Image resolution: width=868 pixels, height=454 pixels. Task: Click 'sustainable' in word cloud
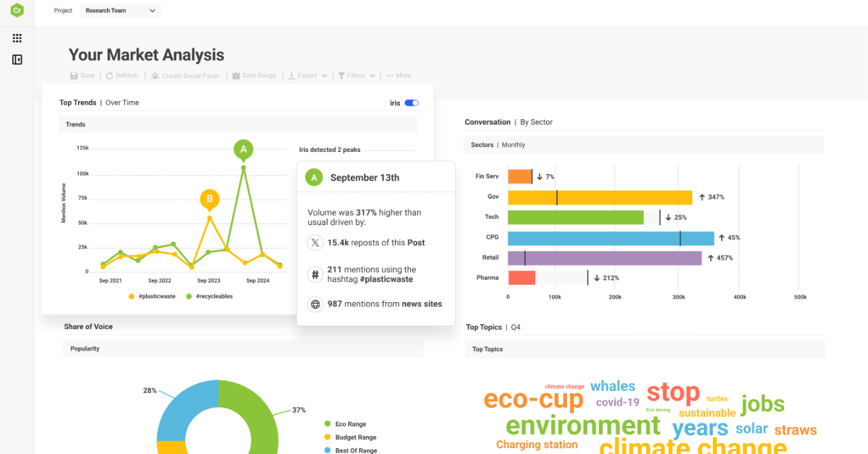[x=707, y=414]
